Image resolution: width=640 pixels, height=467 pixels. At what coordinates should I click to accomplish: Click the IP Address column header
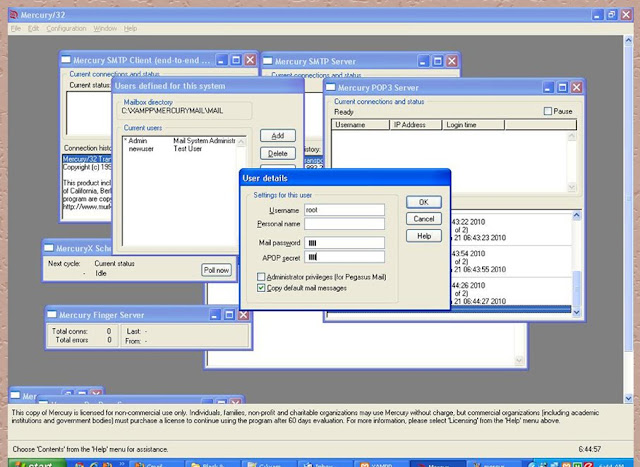click(416, 125)
